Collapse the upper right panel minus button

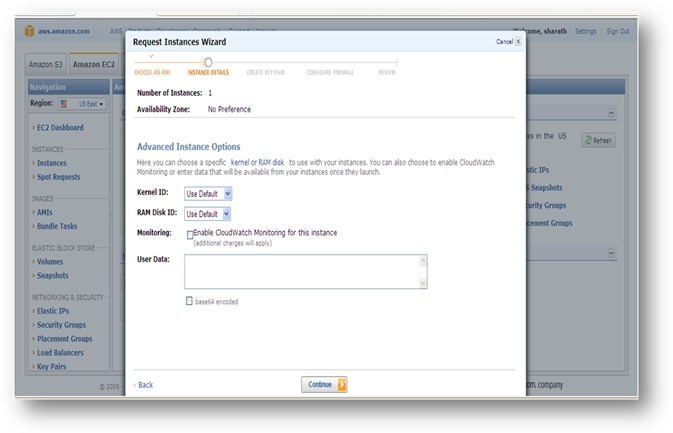point(611,113)
